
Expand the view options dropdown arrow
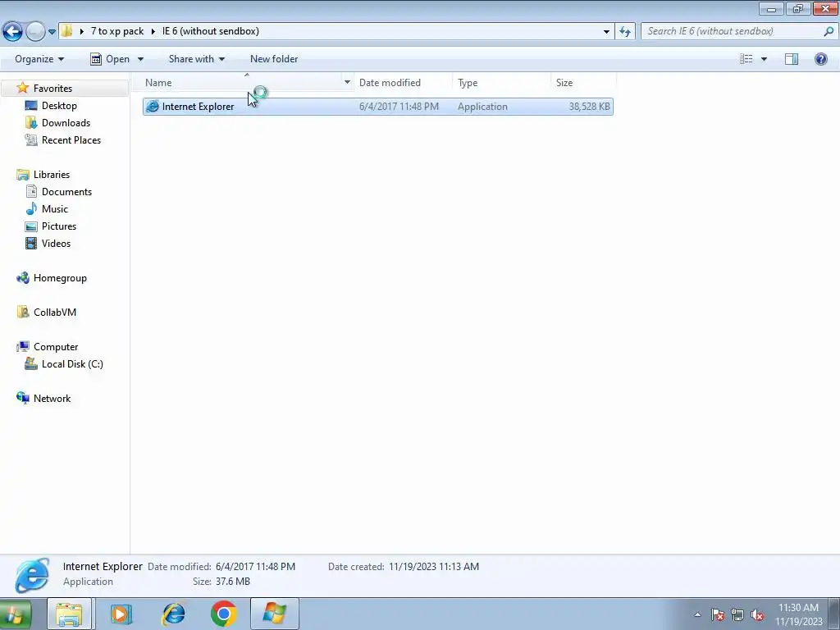[764, 59]
